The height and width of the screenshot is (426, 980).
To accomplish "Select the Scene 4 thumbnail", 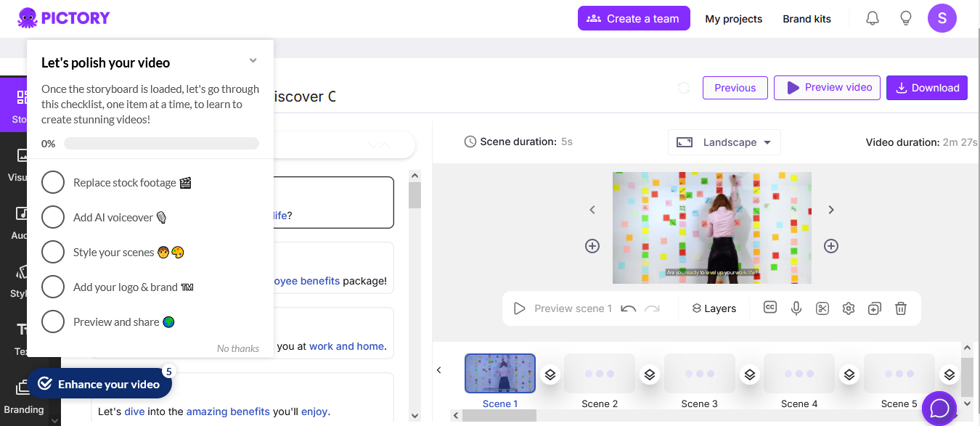I will (x=799, y=373).
